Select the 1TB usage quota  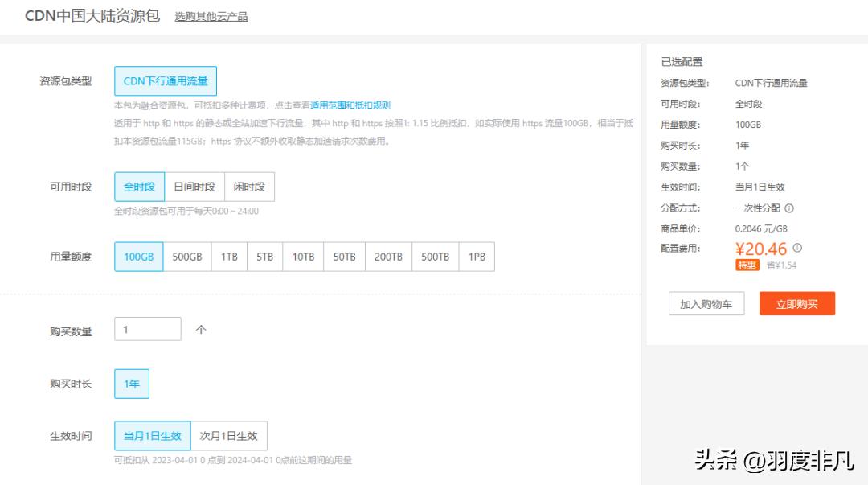click(x=227, y=256)
